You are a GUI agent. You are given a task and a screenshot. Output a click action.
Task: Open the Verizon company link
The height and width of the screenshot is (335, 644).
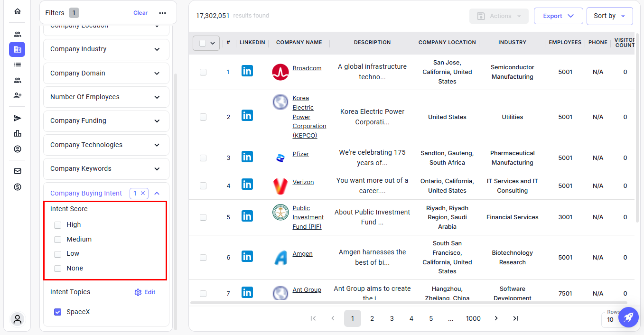click(303, 182)
